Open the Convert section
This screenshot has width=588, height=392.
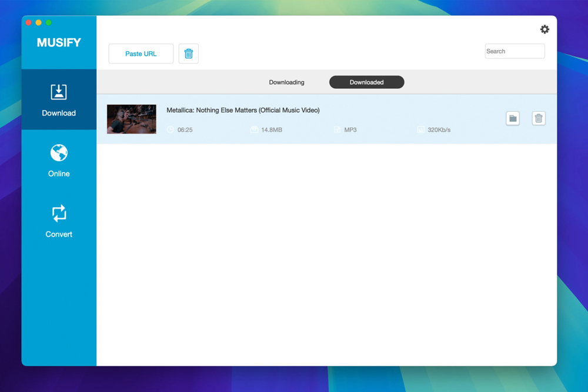[x=59, y=221]
